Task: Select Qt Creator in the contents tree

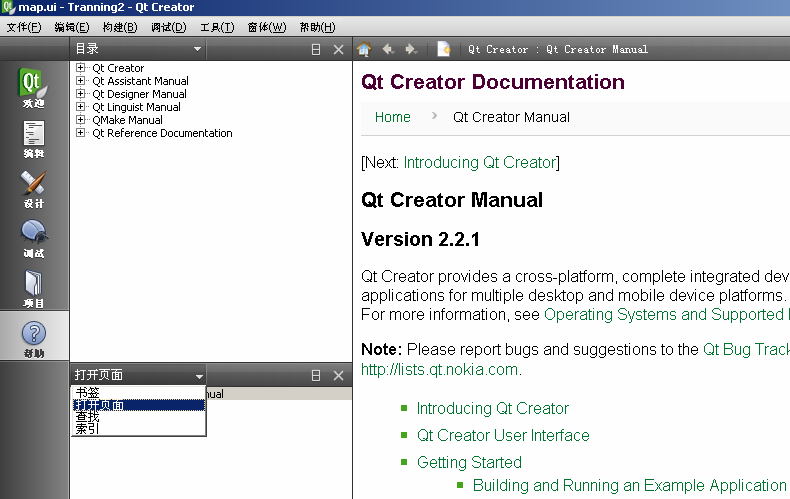Action: click(118, 68)
